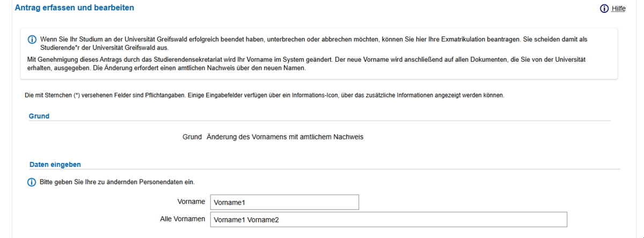Focus the Vorname input field
Image resolution: width=644 pixels, height=238 pixels.
[x=284, y=202]
